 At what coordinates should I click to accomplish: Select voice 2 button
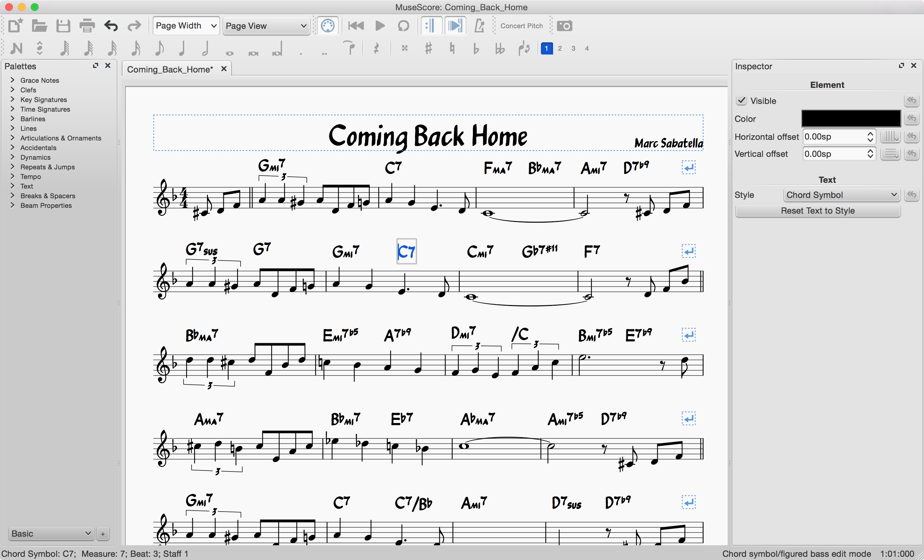click(x=560, y=48)
